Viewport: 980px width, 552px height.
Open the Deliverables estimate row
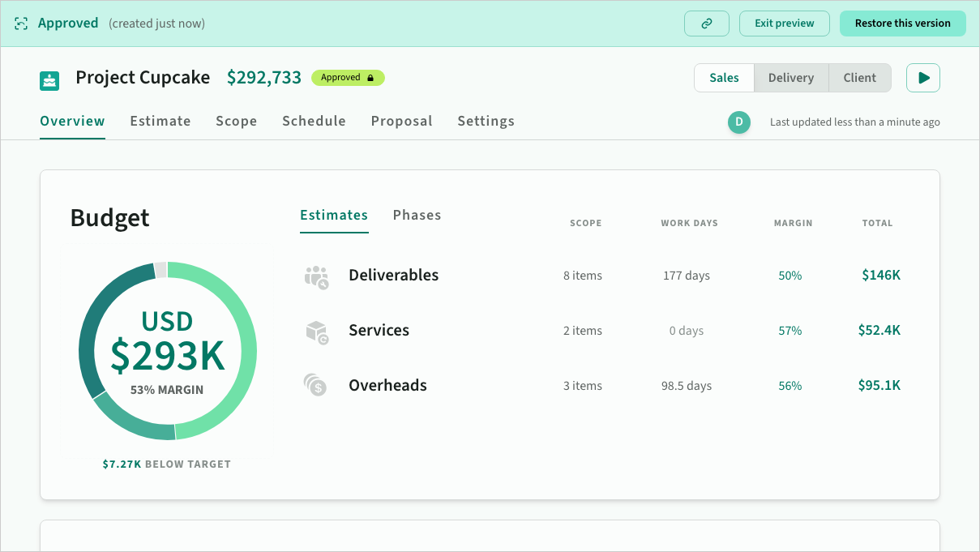[393, 275]
